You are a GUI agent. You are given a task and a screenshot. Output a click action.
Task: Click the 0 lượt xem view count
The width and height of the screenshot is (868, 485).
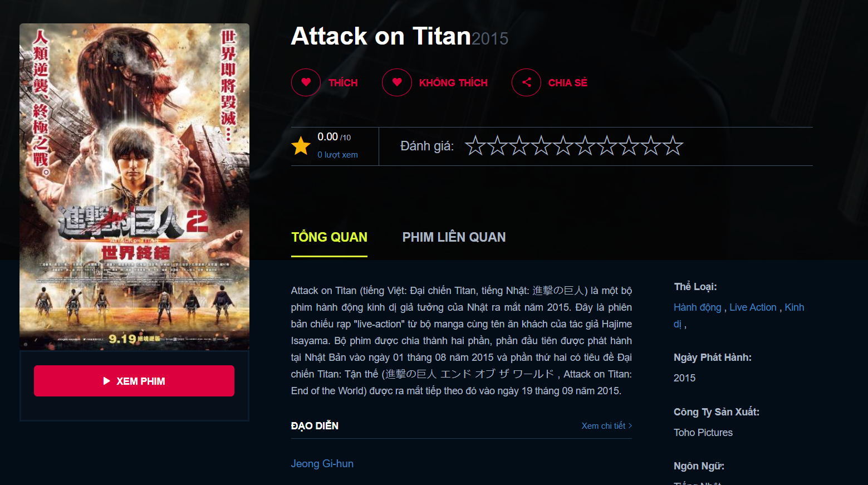pyautogui.click(x=337, y=155)
